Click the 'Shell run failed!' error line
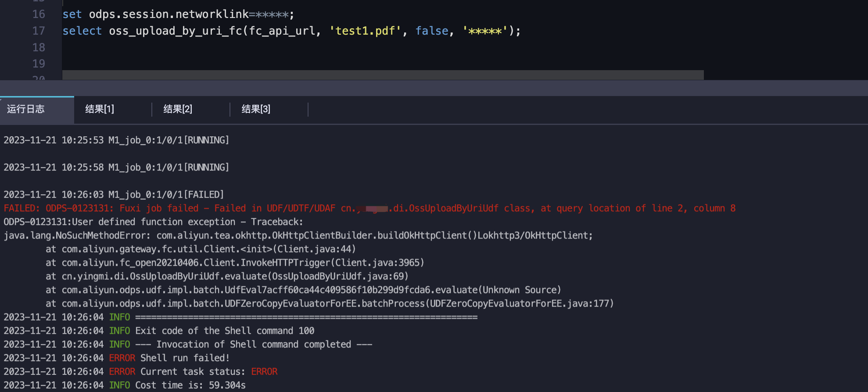The image size is (868, 392). click(x=117, y=358)
